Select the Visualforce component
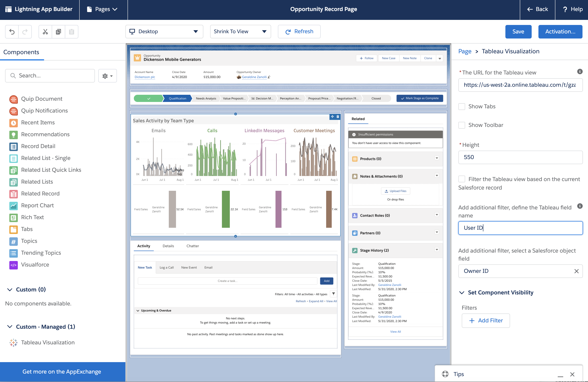588x382 pixels. 35,265
